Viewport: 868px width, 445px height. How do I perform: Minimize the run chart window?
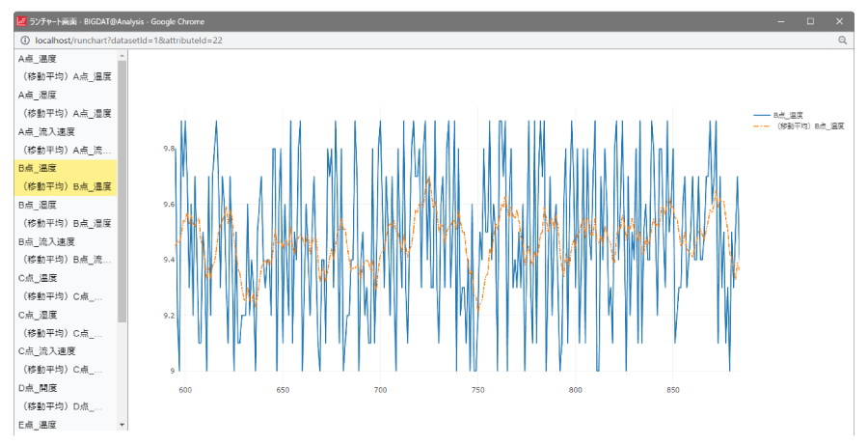coord(781,21)
